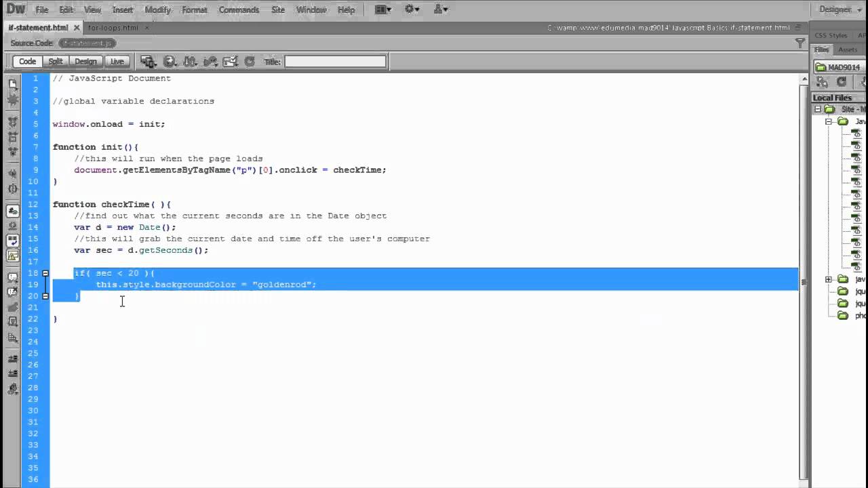Open the Site management dropdown icon
The image size is (868, 488).
tap(441, 9)
